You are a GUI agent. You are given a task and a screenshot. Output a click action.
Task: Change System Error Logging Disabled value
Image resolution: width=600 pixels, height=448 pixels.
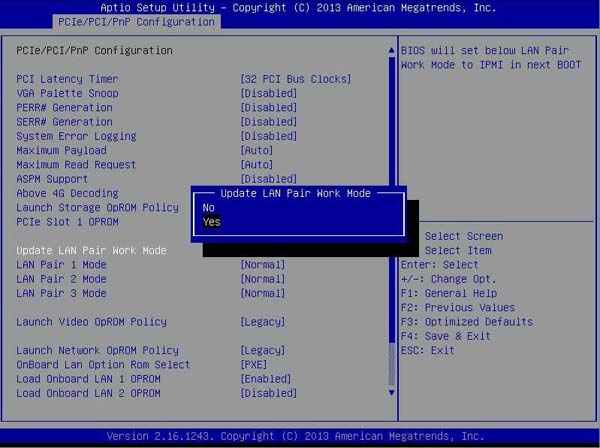coord(268,136)
